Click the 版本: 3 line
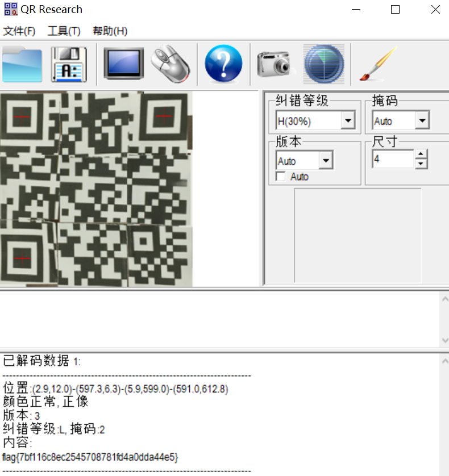The height and width of the screenshot is (476, 449). tap(21, 415)
